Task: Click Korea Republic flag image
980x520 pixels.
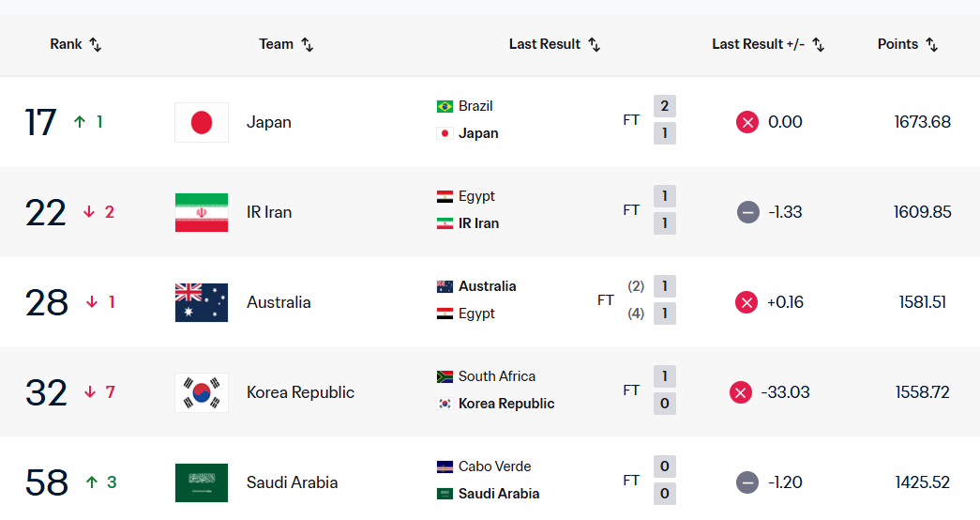Action: click(202, 392)
